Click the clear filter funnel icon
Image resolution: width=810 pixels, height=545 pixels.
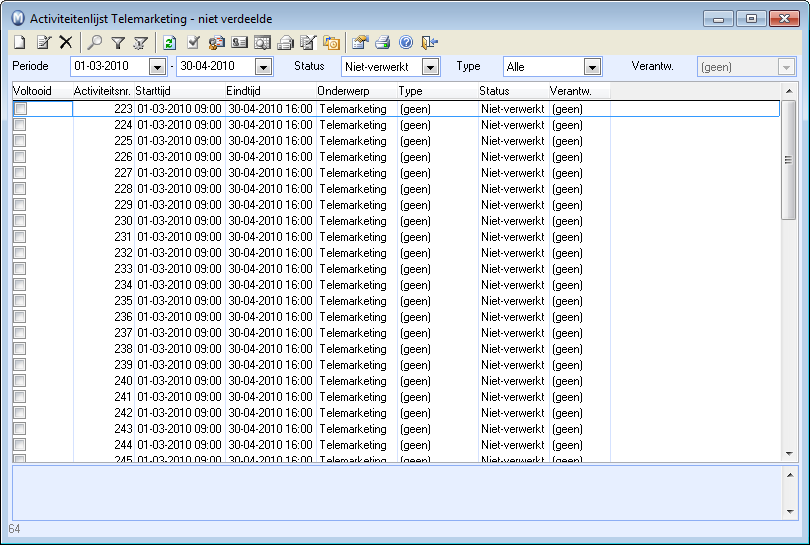[x=141, y=42]
